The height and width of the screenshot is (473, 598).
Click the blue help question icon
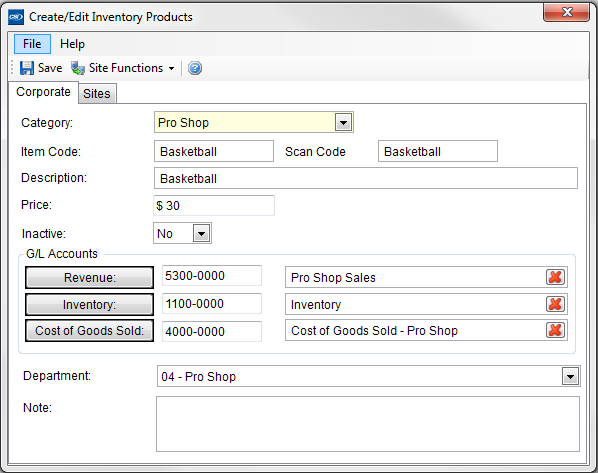click(195, 69)
